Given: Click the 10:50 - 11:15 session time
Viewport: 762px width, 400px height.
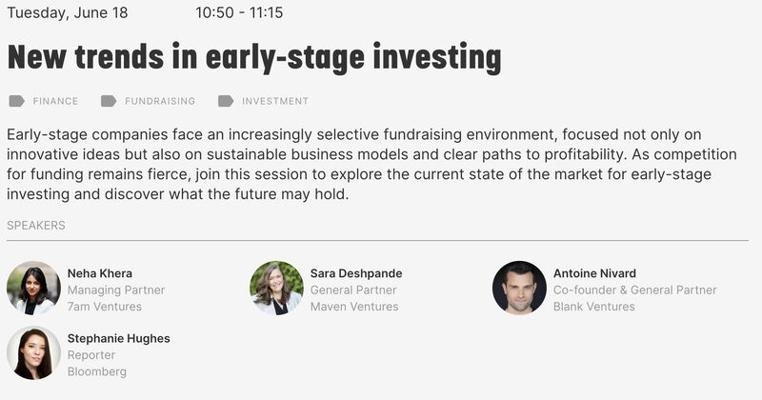Looking at the screenshot, I should point(239,13).
